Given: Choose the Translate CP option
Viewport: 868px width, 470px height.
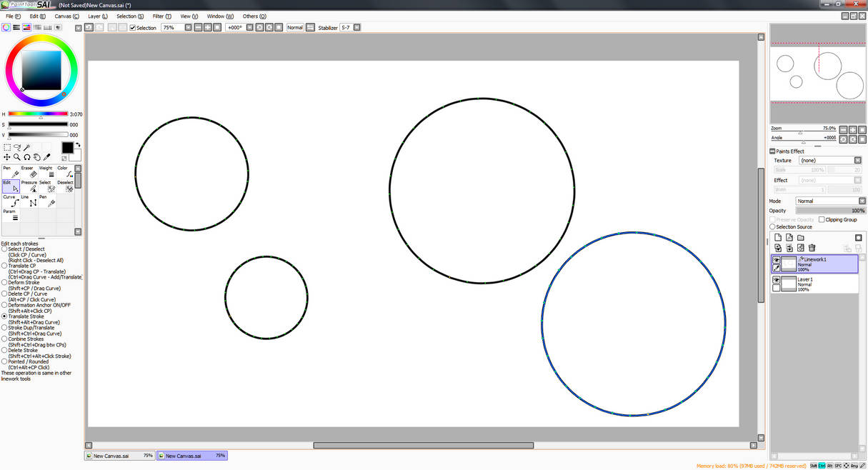Looking at the screenshot, I should 4,266.
